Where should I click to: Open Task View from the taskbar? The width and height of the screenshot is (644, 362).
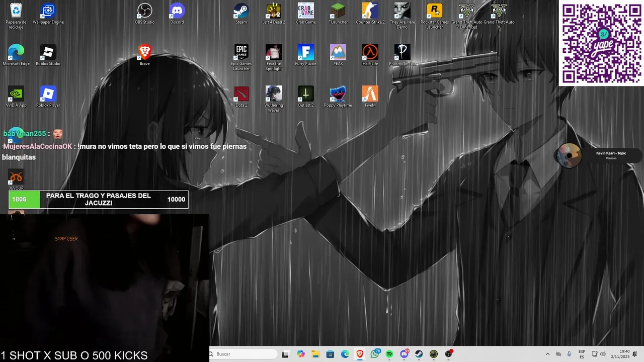click(x=285, y=354)
